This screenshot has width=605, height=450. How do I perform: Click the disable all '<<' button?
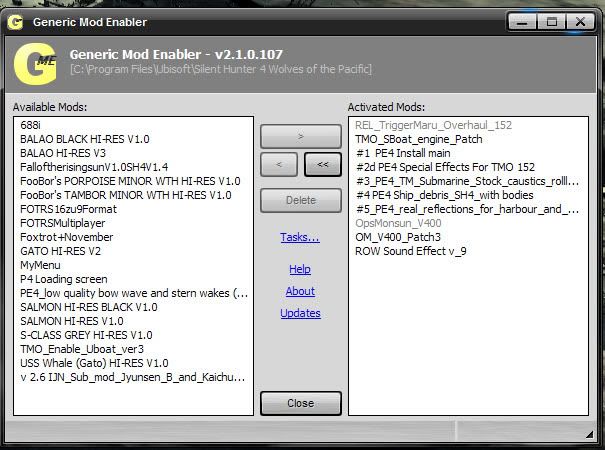tap(323, 164)
